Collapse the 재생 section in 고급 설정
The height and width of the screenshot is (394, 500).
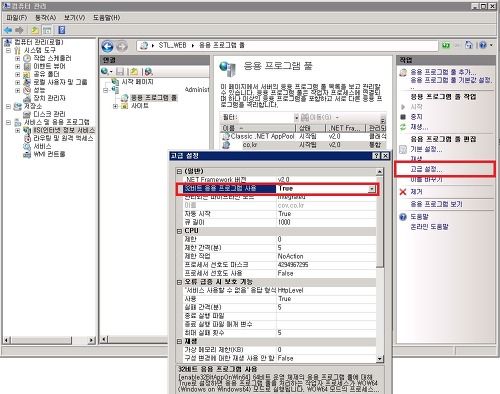(x=179, y=341)
